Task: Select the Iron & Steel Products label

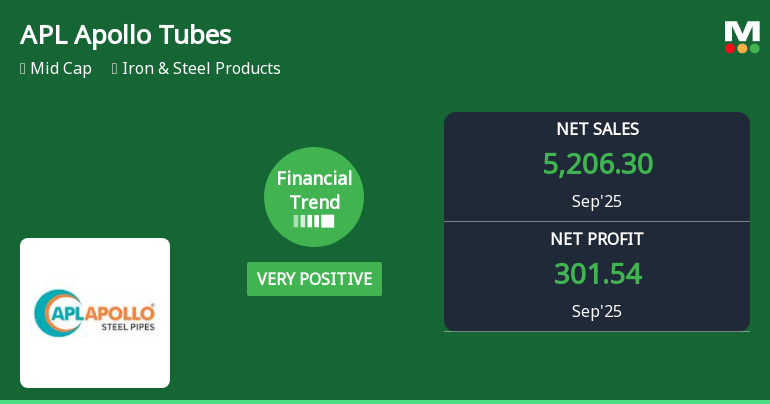Action: [201, 69]
